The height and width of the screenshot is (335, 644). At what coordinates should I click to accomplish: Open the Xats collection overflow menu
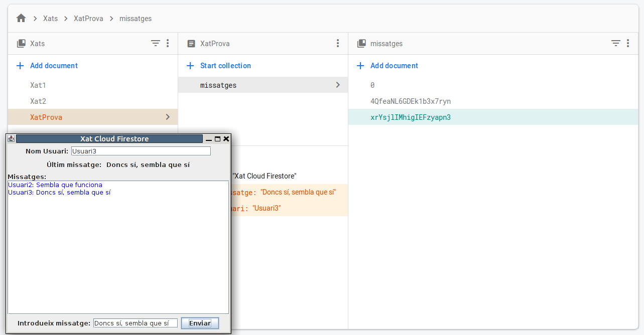click(x=168, y=44)
